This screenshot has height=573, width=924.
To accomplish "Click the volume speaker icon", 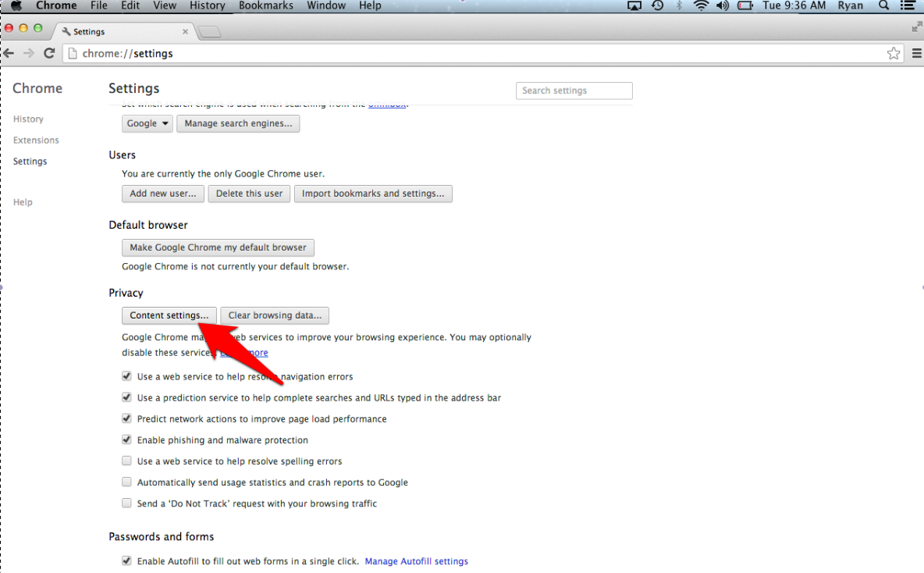I will (x=722, y=5).
